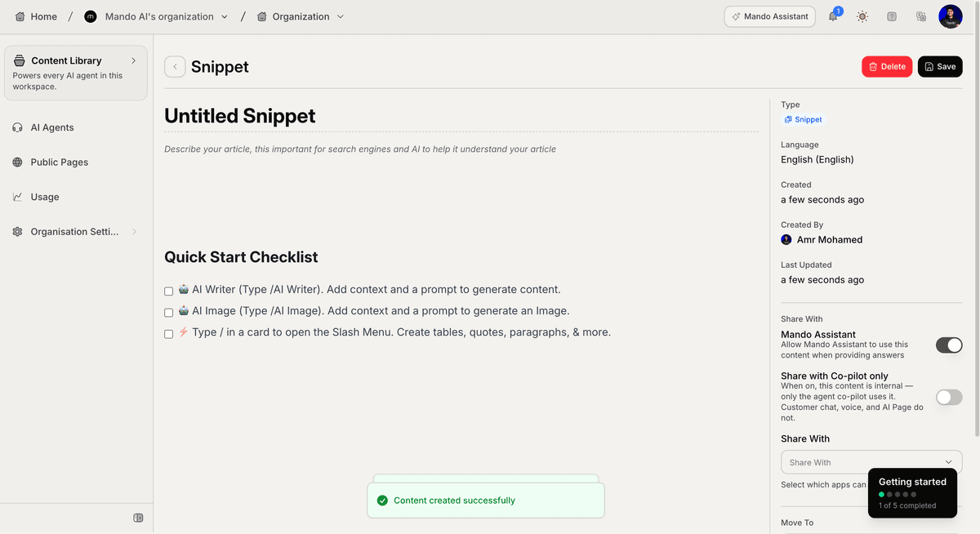Open the Share With dropdown
The image size is (980, 534).
click(x=871, y=462)
